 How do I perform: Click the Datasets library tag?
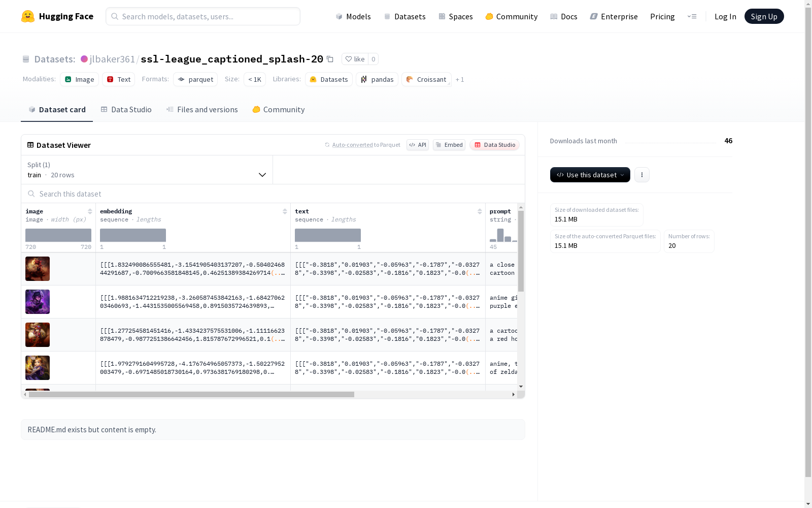(329, 79)
